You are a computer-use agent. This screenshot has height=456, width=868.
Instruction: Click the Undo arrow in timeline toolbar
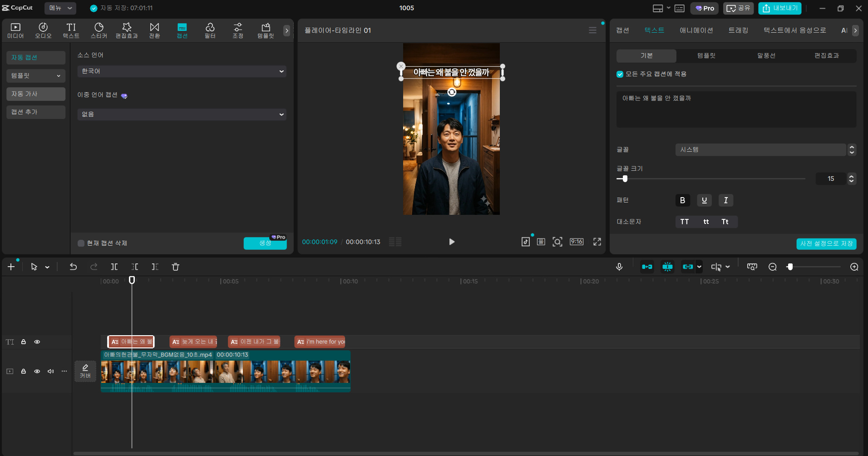pyautogui.click(x=73, y=267)
